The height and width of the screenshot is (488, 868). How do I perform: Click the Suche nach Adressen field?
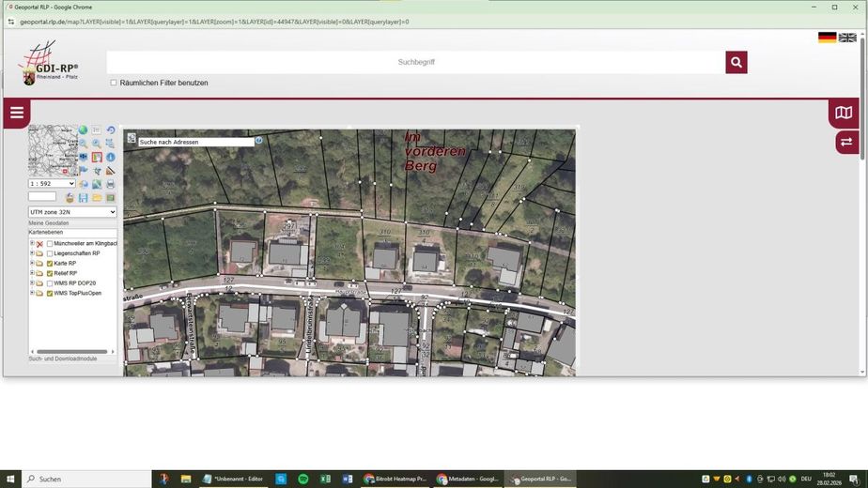(x=196, y=143)
